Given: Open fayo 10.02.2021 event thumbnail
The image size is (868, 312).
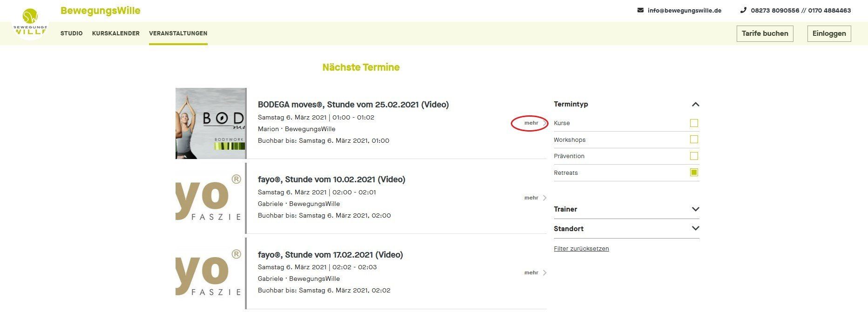Looking at the screenshot, I should coord(210,198).
